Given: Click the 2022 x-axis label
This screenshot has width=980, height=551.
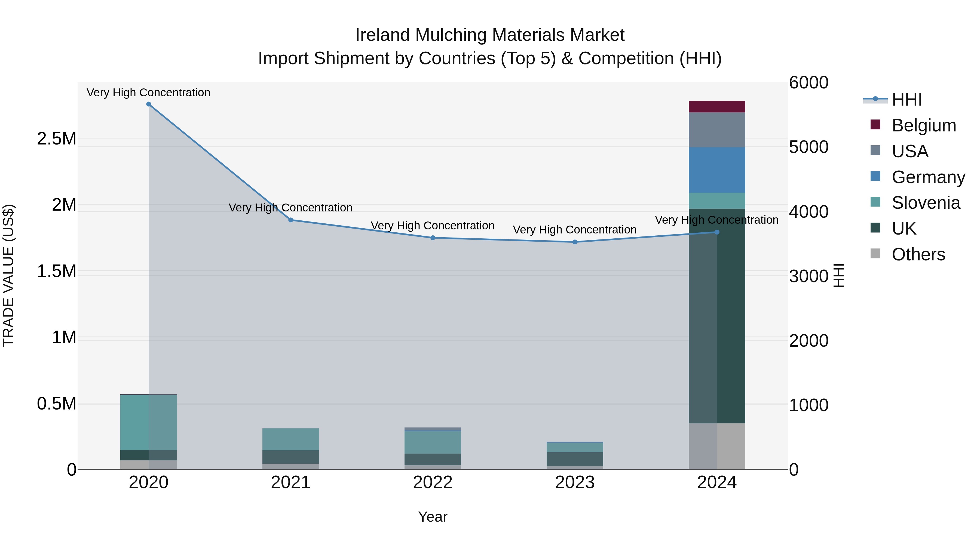Looking at the screenshot, I should click(x=433, y=482).
